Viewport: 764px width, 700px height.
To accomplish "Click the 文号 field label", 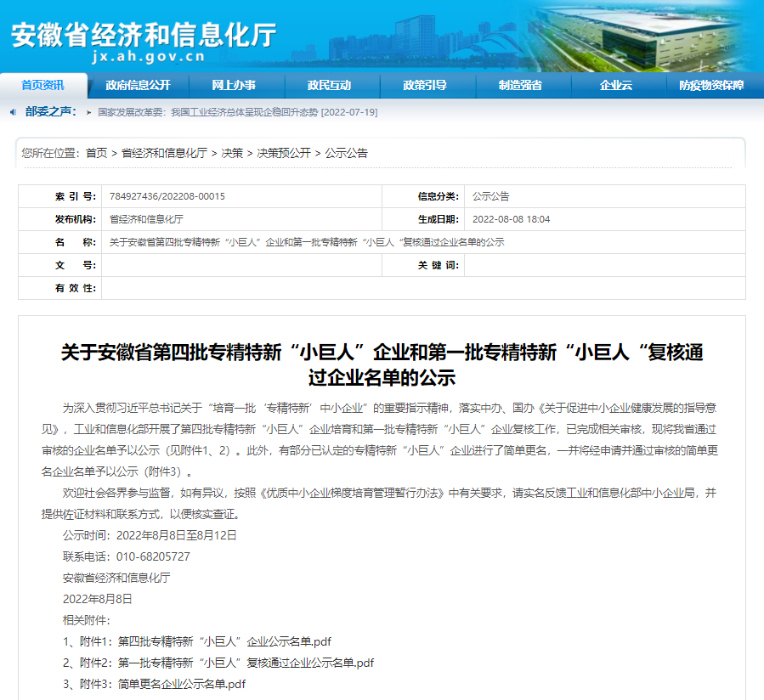I will [76, 265].
